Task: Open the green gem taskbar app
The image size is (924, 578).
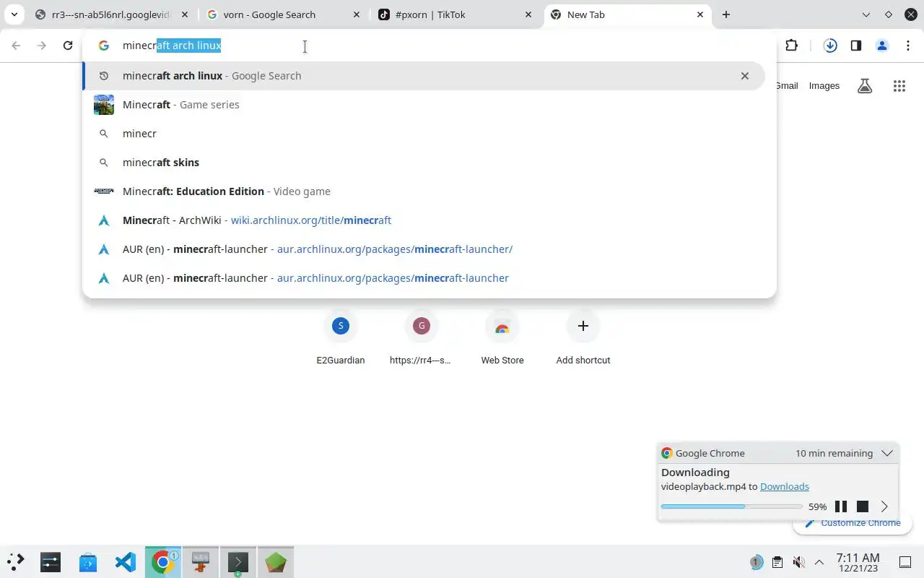Action: point(276,561)
